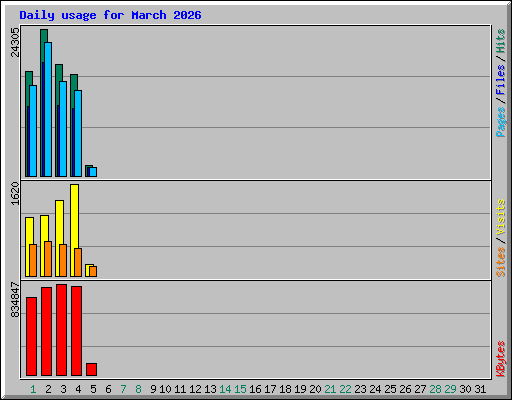Click the blue Files legend label

500,80
